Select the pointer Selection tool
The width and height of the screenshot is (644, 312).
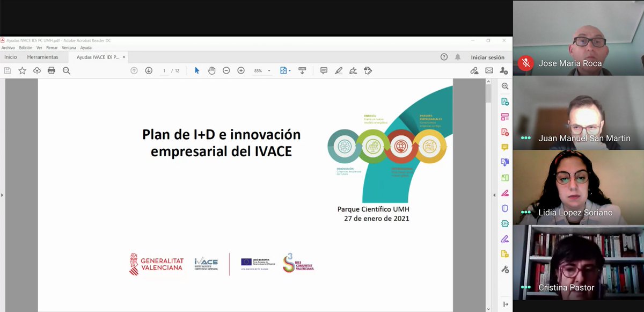pos(197,70)
